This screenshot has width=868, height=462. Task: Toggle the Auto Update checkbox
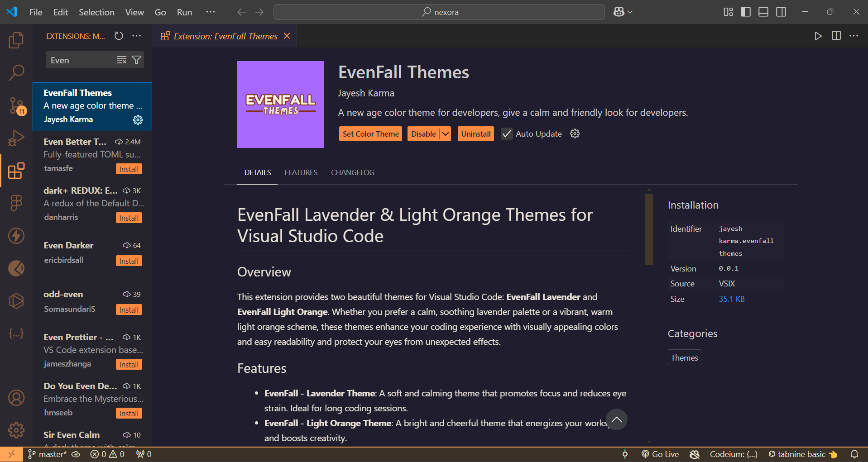pyautogui.click(x=507, y=134)
